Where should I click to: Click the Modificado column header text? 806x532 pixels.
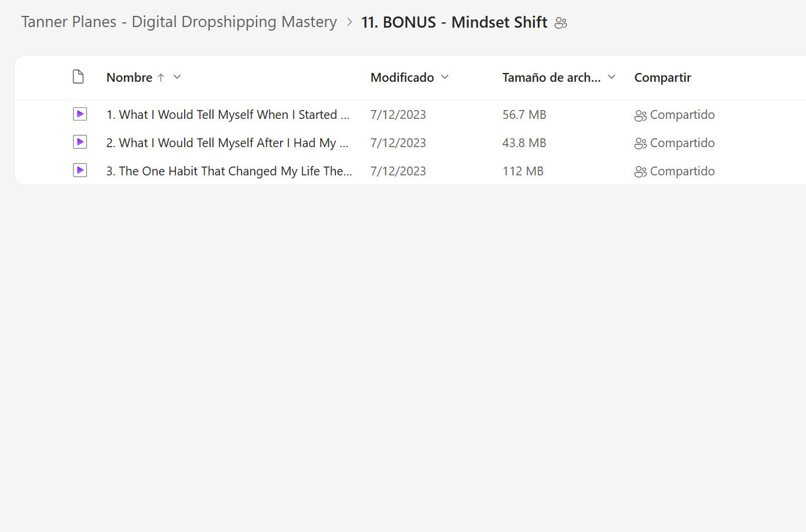point(402,78)
